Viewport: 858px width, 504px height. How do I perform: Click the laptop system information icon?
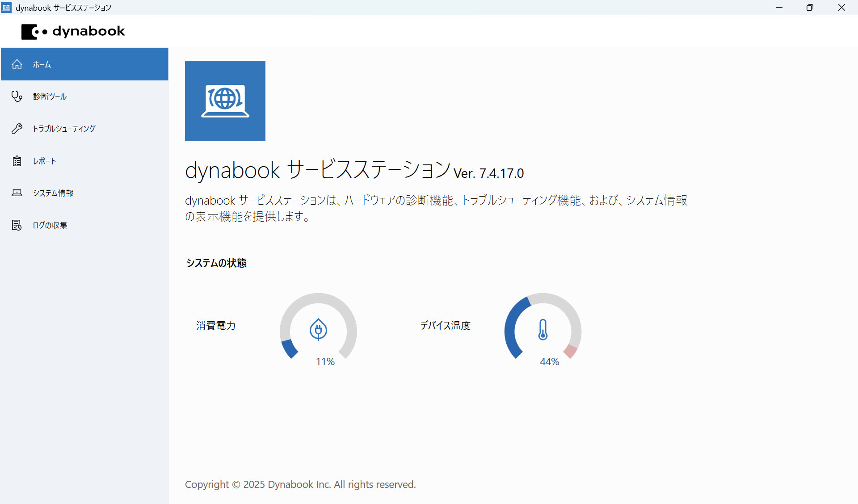pos(17,193)
